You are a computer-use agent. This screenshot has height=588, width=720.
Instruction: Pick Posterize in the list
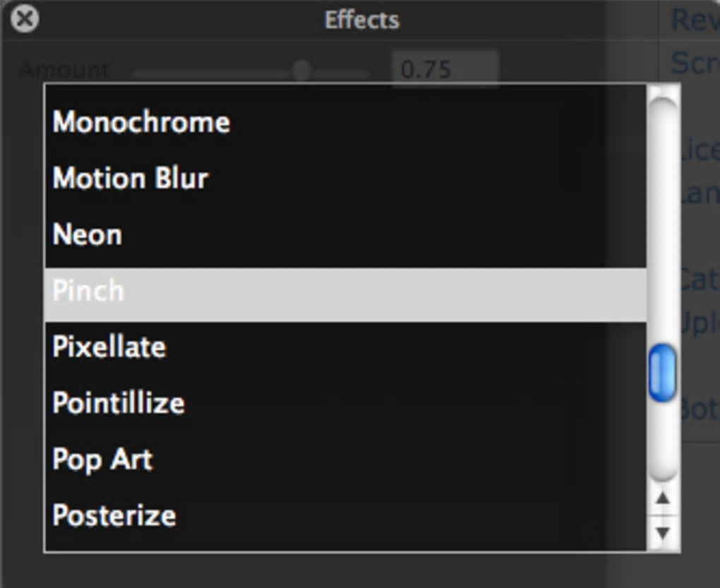(114, 515)
